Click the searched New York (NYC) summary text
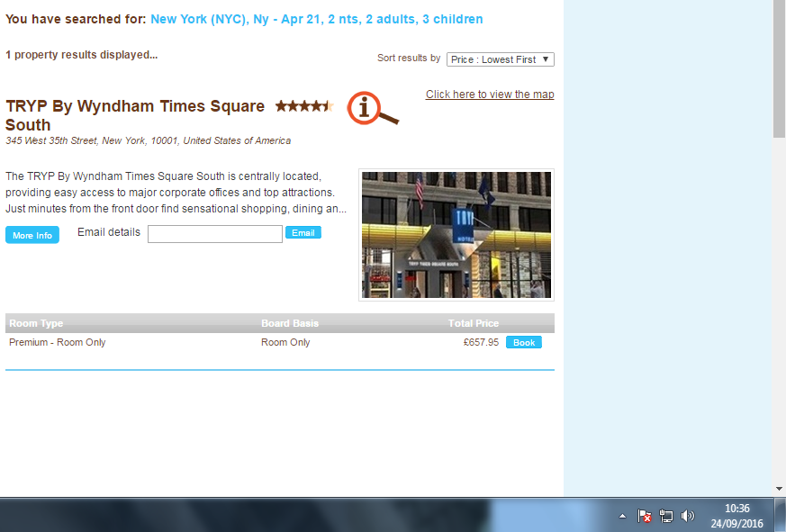 (316, 19)
